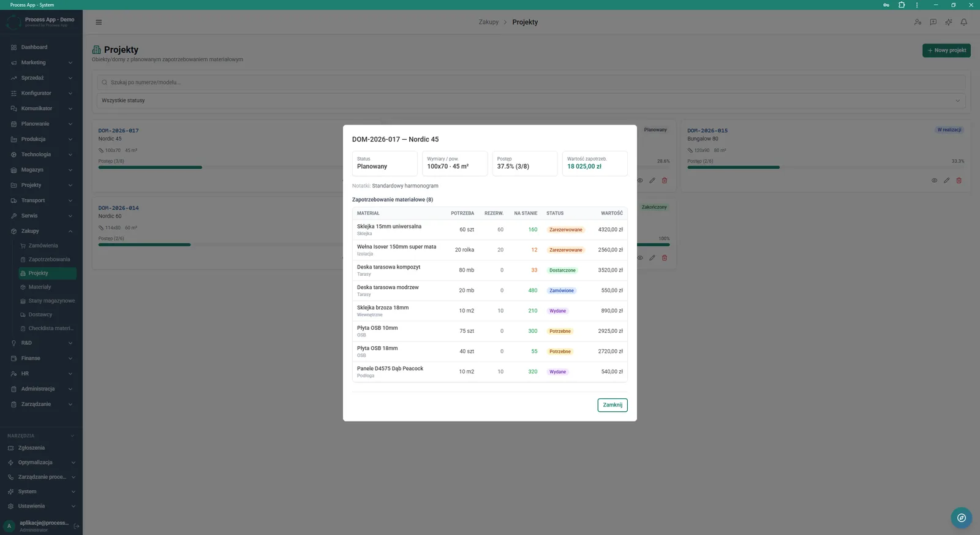The width and height of the screenshot is (980, 535).
Task: Open the user settings icon in top bar
Action: click(918, 22)
